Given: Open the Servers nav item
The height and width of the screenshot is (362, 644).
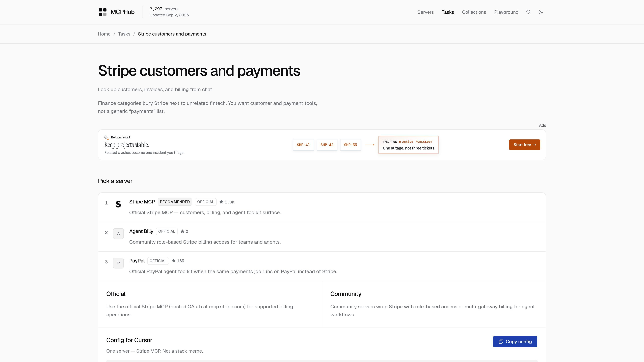Looking at the screenshot, I should click(425, 12).
